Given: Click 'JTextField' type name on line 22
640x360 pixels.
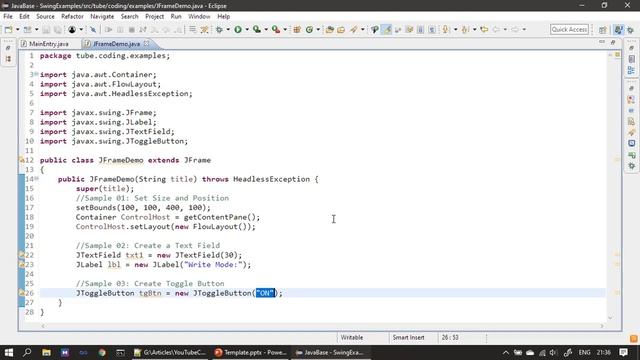Looking at the screenshot, I should [x=98, y=255].
